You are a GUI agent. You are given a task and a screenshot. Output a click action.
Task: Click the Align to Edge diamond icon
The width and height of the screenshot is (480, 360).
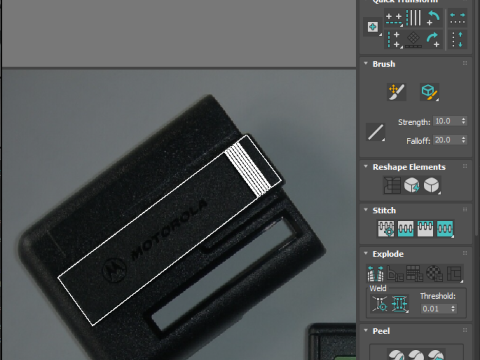point(414,39)
